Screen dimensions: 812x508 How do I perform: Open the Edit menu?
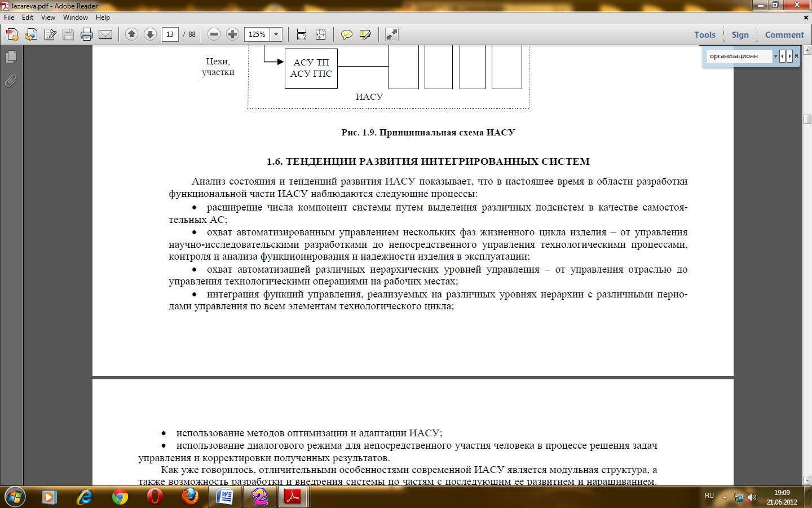(x=28, y=17)
